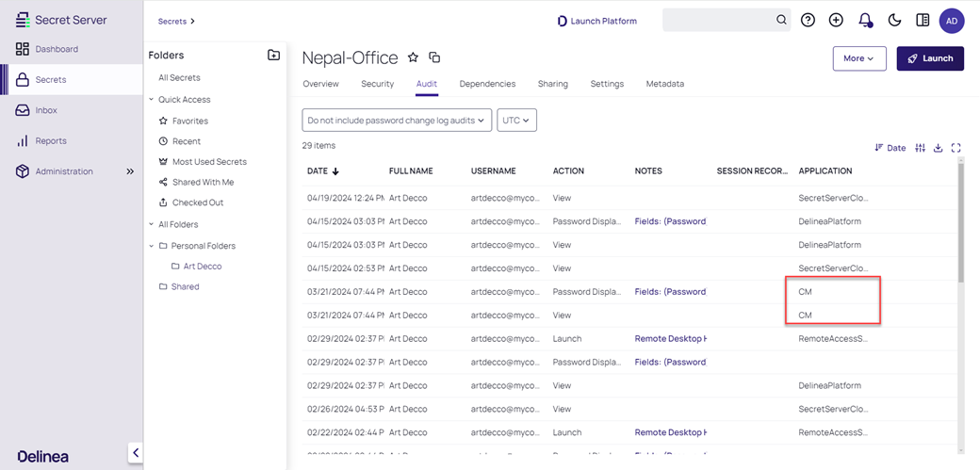Toggle dark mode moon icon
Screen dimensions: 980x470
click(894, 20)
